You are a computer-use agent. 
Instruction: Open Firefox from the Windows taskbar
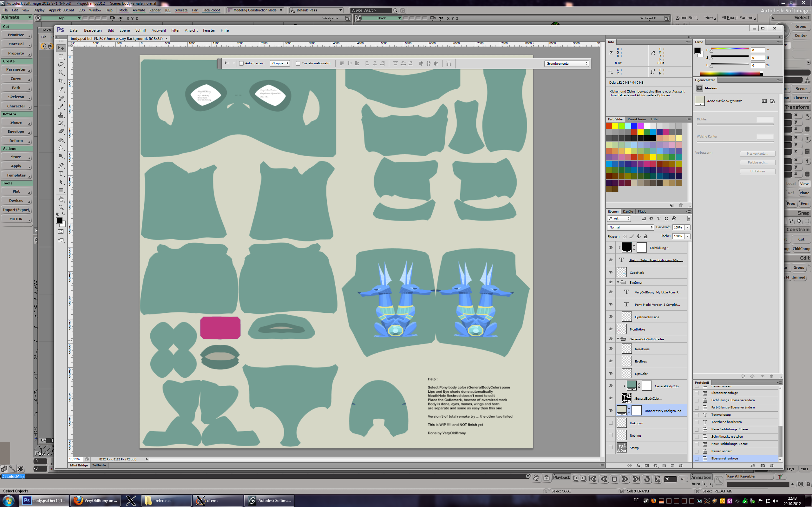click(x=95, y=501)
